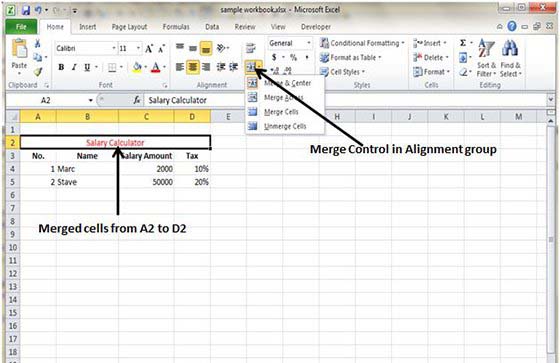Click the Increase Font Size icon
Image resolution: width=560 pixels, height=363 pixels.
click(149, 48)
